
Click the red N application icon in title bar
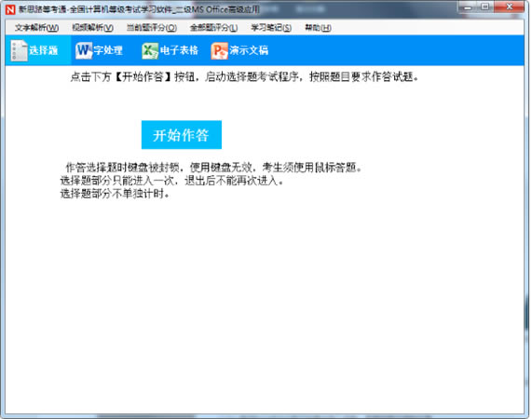point(10,9)
